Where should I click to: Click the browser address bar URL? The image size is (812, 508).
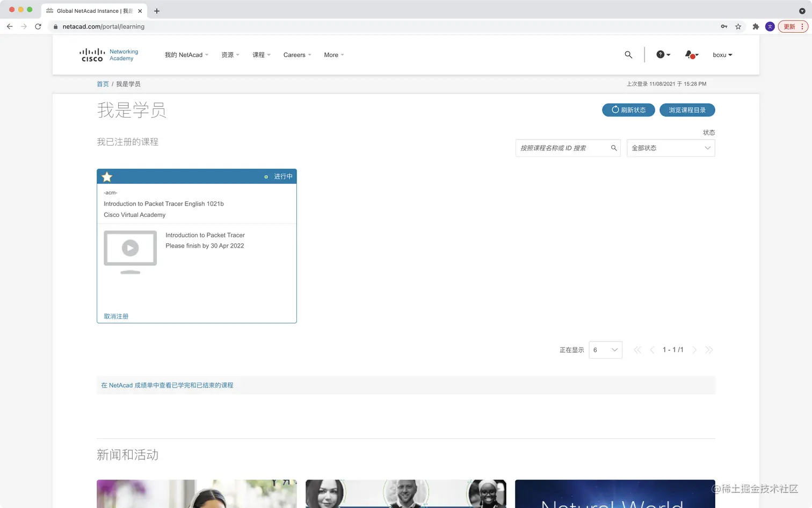pos(103,26)
